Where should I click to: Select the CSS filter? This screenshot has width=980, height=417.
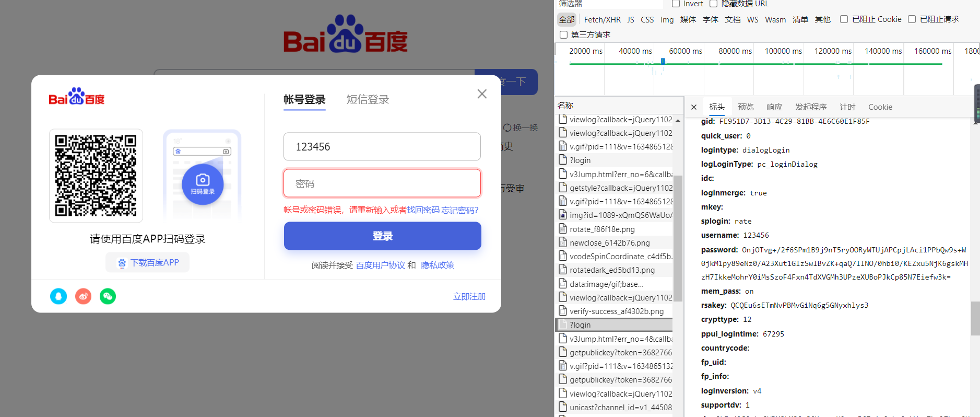(647, 20)
